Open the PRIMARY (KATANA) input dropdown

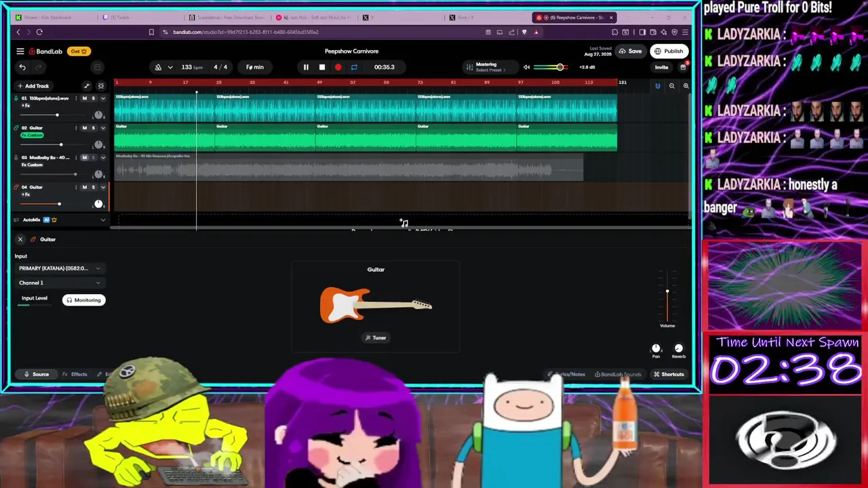click(60, 268)
